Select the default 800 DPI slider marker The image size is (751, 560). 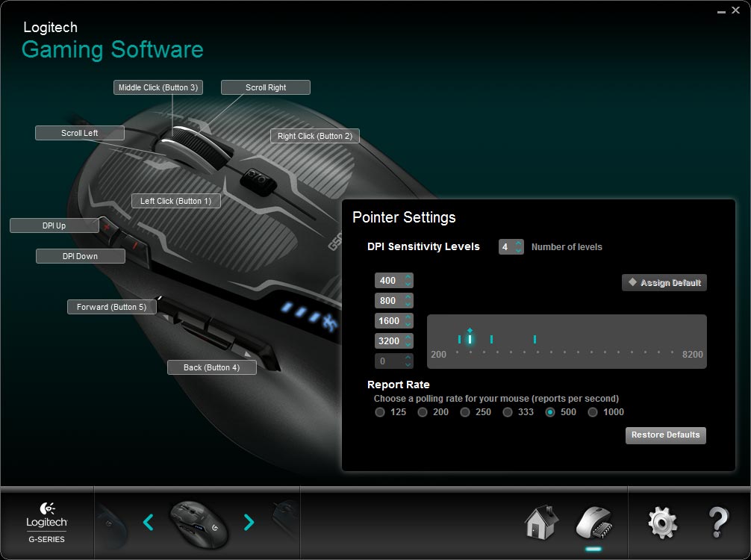pyautogui.click(x=470, y=338)
